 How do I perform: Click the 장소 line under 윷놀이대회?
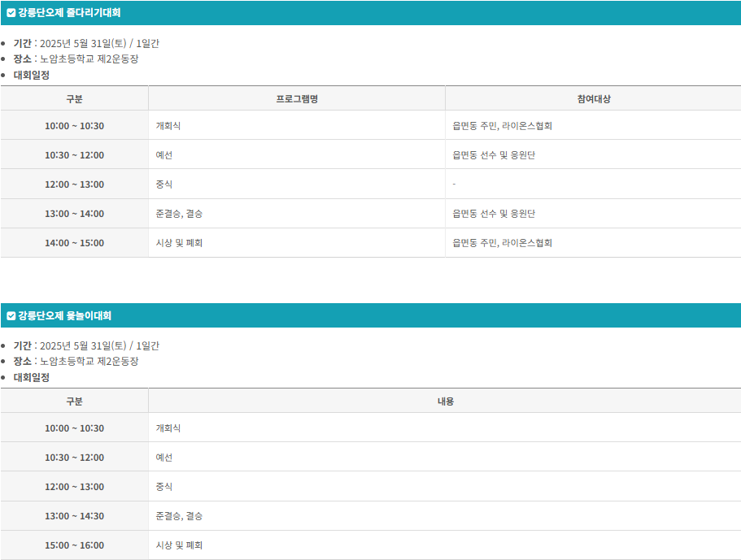click(x=76, y=361)
